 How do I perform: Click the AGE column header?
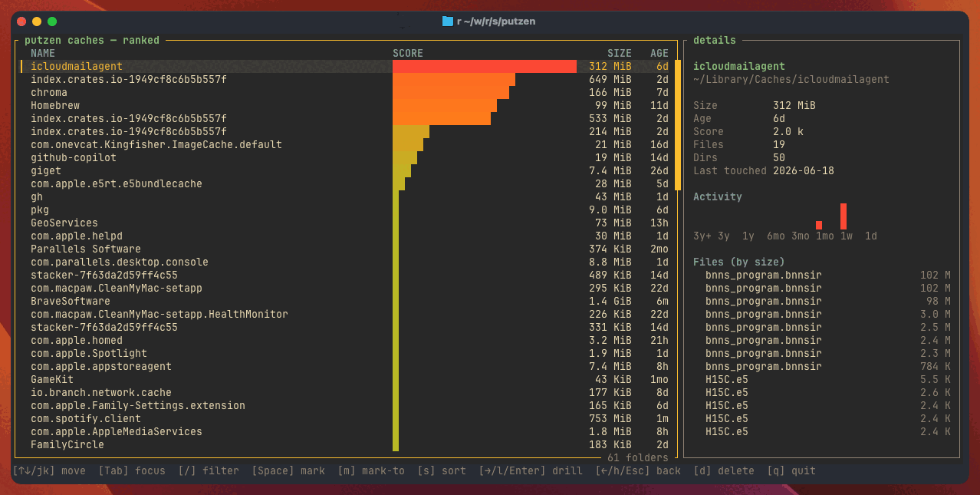[x=659, y=54]
